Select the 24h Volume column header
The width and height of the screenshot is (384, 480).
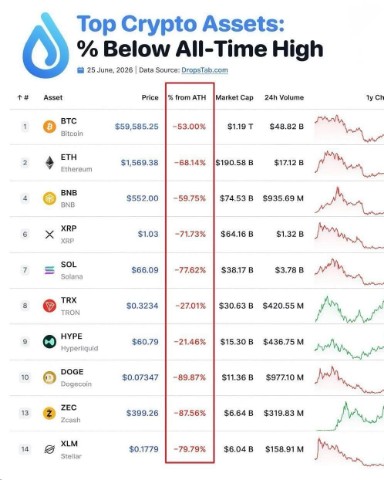click(x=284, y=98)
